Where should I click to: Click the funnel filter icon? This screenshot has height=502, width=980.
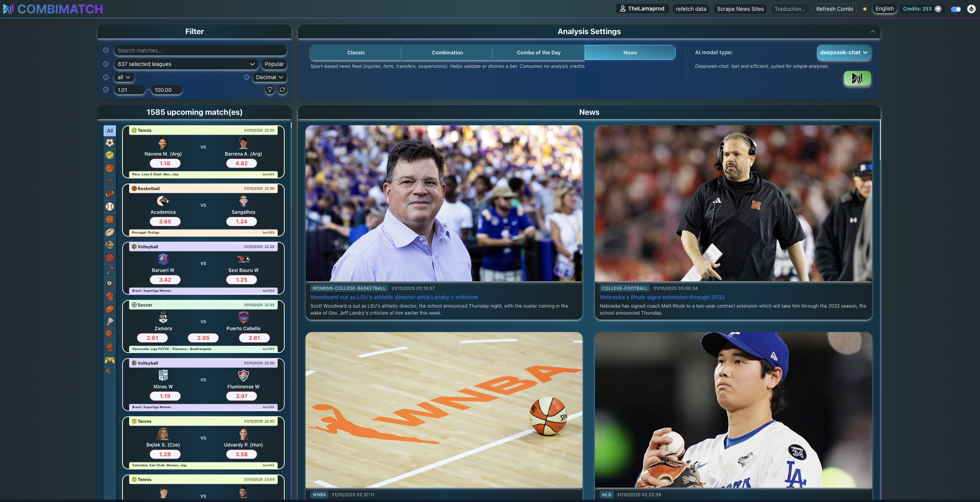click(270, 90)
